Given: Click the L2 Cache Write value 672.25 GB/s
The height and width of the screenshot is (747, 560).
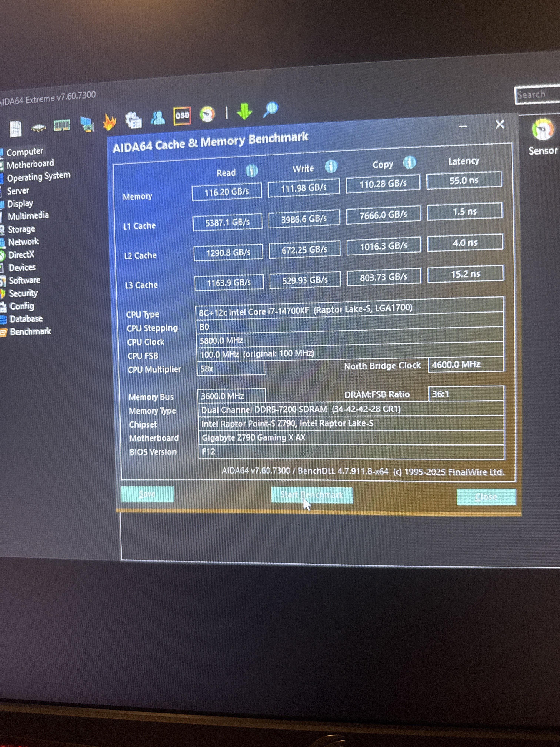Looking at the screenshot, I should coord(304,250).
